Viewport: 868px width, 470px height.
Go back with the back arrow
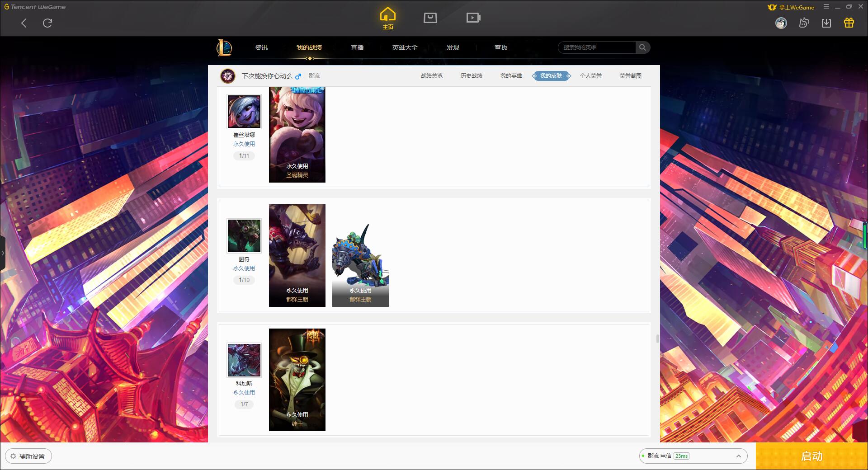tap(24, 23)
